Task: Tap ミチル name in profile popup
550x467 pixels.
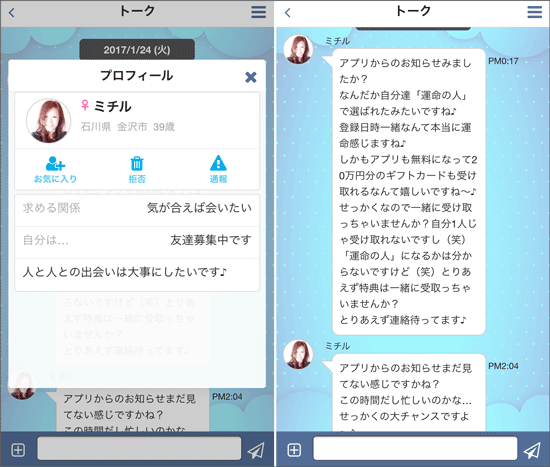Action: tap(113, 106)
